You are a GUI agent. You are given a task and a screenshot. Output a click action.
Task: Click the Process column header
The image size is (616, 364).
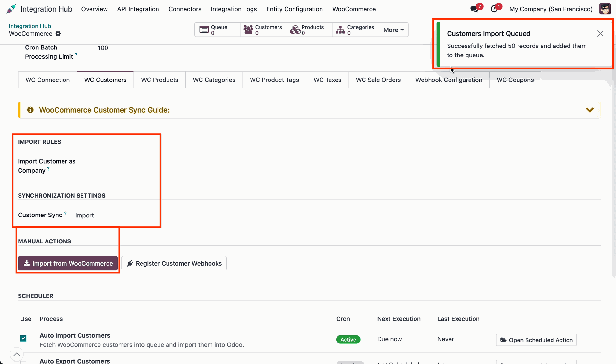click(51, 319)
